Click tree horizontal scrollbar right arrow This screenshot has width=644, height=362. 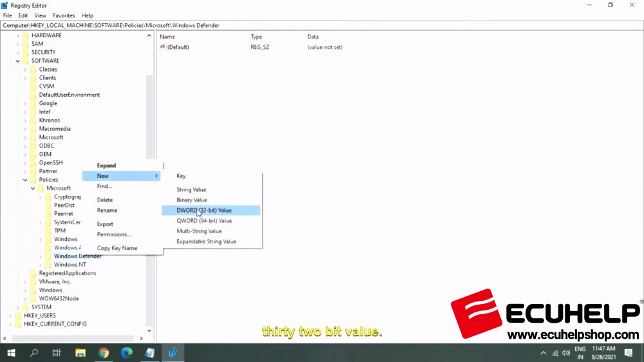pyautogui.click(x=141, y=338)
